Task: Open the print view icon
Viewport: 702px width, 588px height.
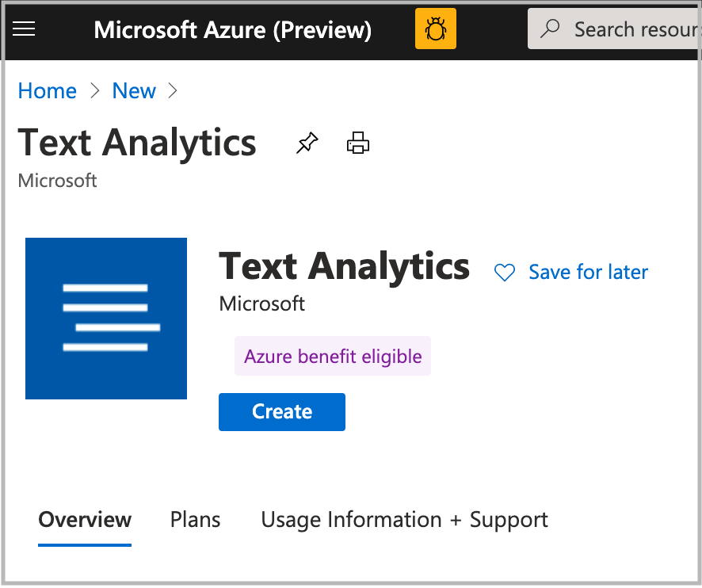Action: [357, 143]
